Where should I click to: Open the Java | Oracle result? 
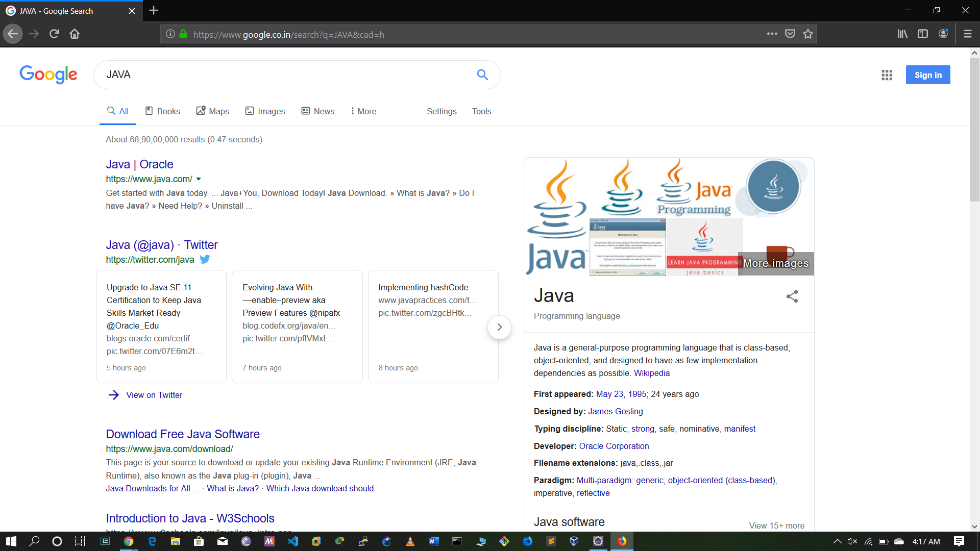[139, 164]
